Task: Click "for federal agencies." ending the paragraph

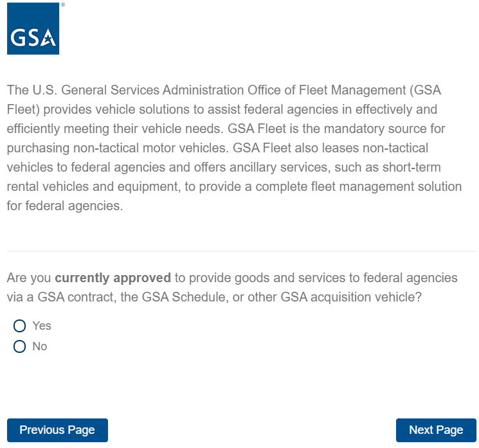Action: tap(64, 207)
